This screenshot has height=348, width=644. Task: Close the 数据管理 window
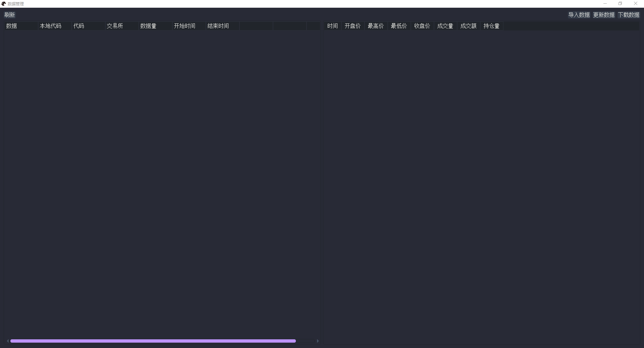tap(635, 4)
